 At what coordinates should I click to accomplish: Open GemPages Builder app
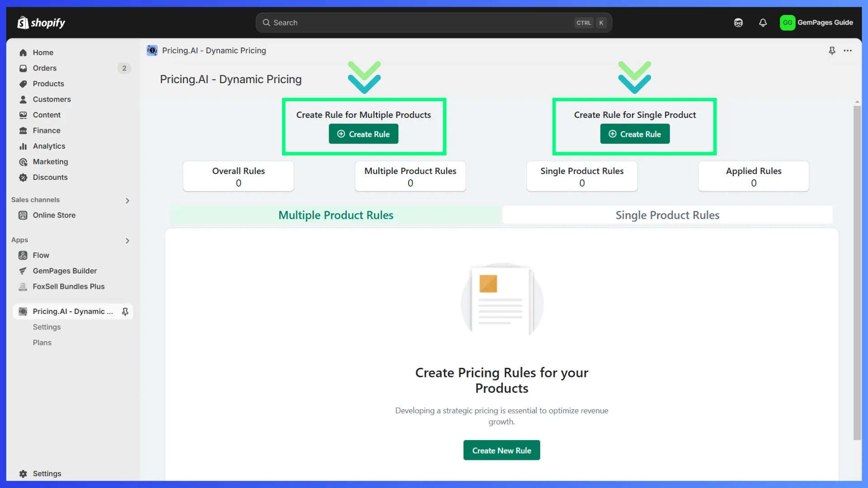tap(65, 271)
